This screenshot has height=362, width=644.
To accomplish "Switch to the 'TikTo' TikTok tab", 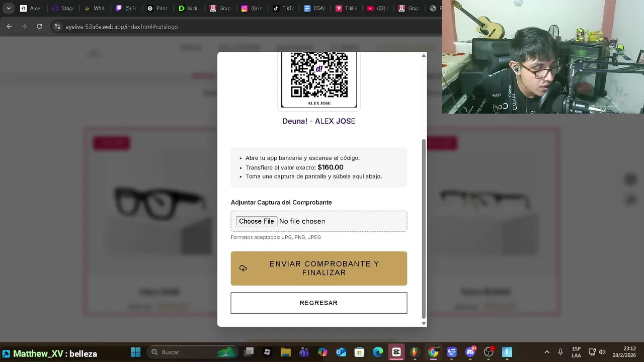I will pyautogui.click(x=284, y=8).
